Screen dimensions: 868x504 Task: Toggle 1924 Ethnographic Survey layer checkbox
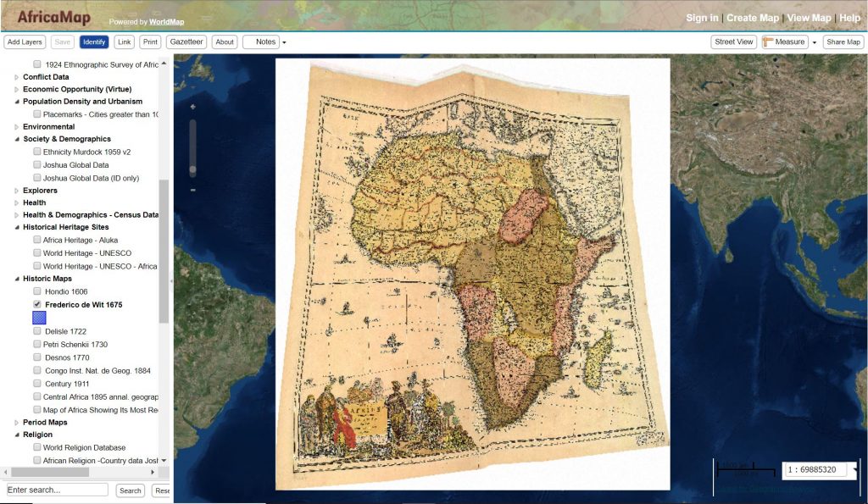(37, 64)
